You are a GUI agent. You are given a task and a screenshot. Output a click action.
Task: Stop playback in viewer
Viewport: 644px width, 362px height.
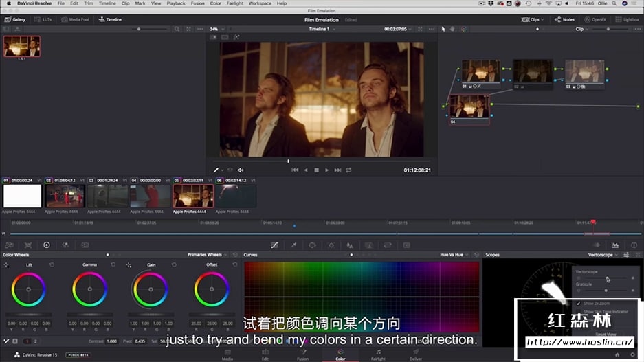[x=316, y=170]
